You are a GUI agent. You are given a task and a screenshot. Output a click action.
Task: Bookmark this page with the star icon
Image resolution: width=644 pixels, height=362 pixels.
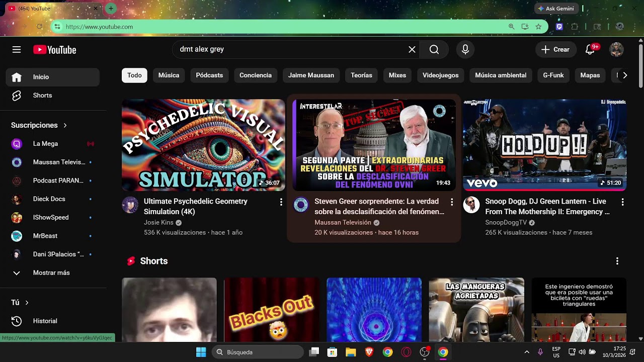[538, 27]
